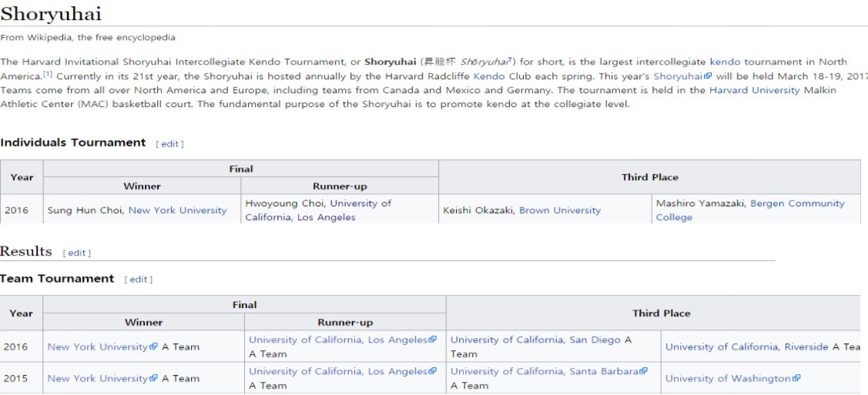Open this year's Shoryuhai external link
This screenshot has height=395, width=868.
[x=682, y=75]
